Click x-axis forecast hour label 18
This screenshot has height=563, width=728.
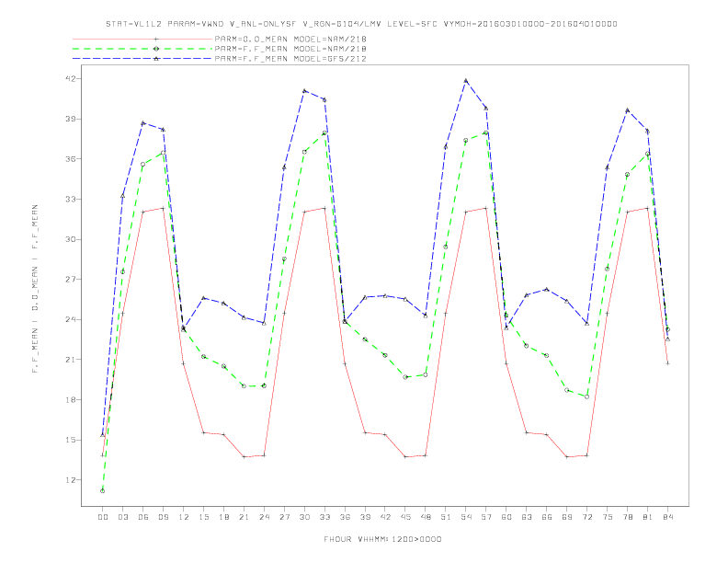click(223, 517)
